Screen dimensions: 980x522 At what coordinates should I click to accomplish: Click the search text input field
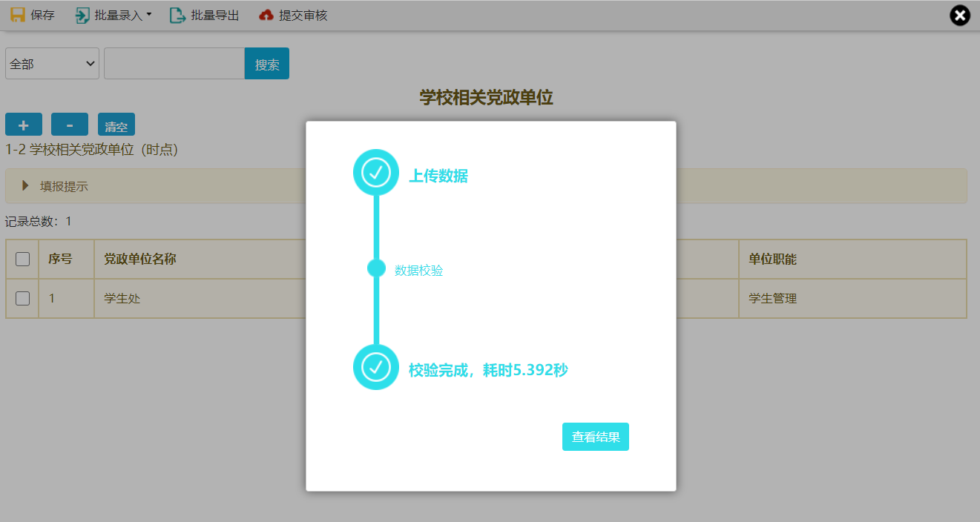174,64
